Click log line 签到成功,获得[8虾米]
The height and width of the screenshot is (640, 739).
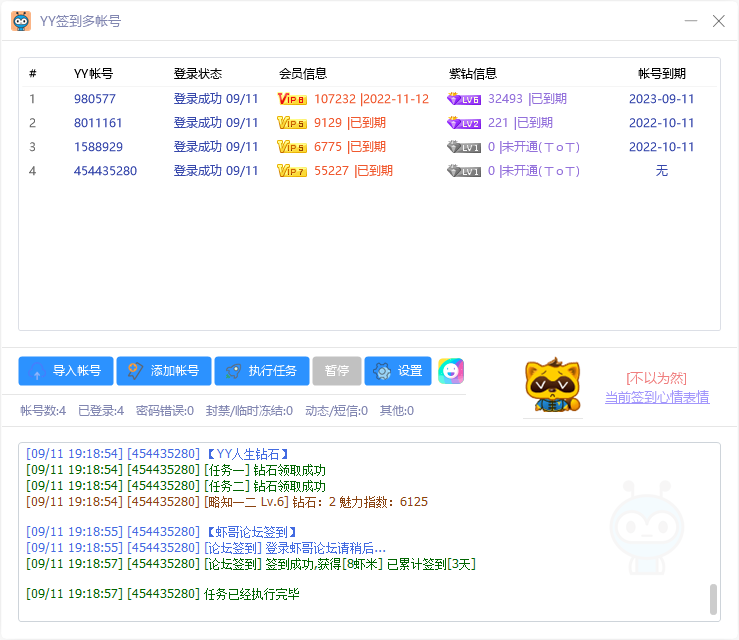tap(251, 564)
